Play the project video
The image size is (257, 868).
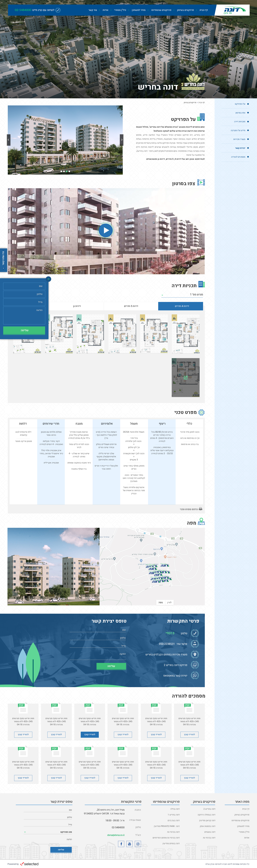tap(106, 231)
